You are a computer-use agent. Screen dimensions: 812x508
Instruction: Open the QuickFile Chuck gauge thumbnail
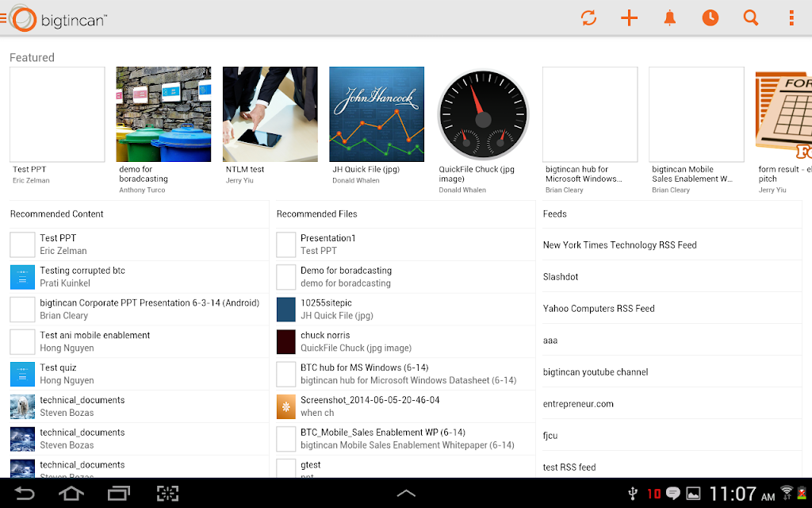(483, 114)
